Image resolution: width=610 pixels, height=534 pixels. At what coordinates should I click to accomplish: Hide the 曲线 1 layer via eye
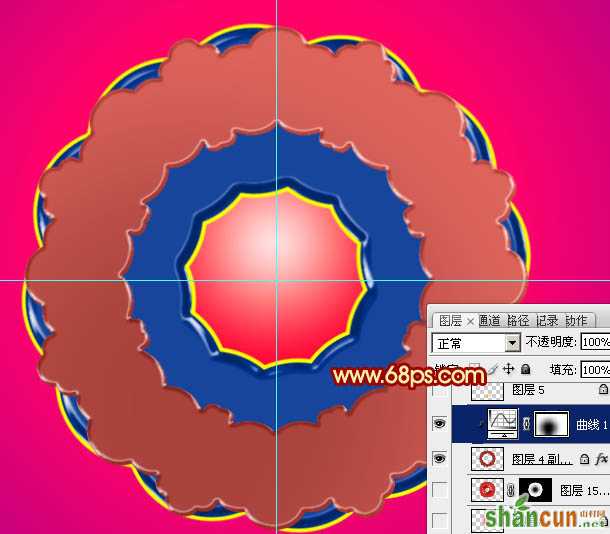point(440,423)
